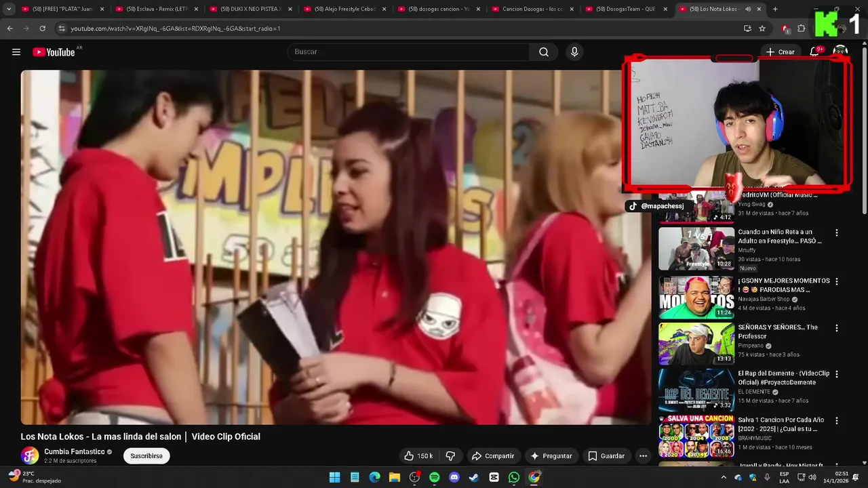
Task: Open El Rap del Demente thumbnail
Action: (696, 390)
